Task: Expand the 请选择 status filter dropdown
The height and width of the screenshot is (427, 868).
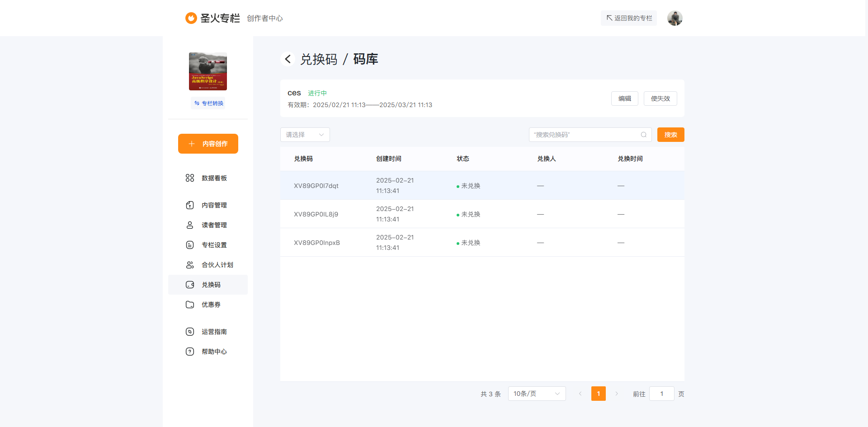Action: [305, 135]
